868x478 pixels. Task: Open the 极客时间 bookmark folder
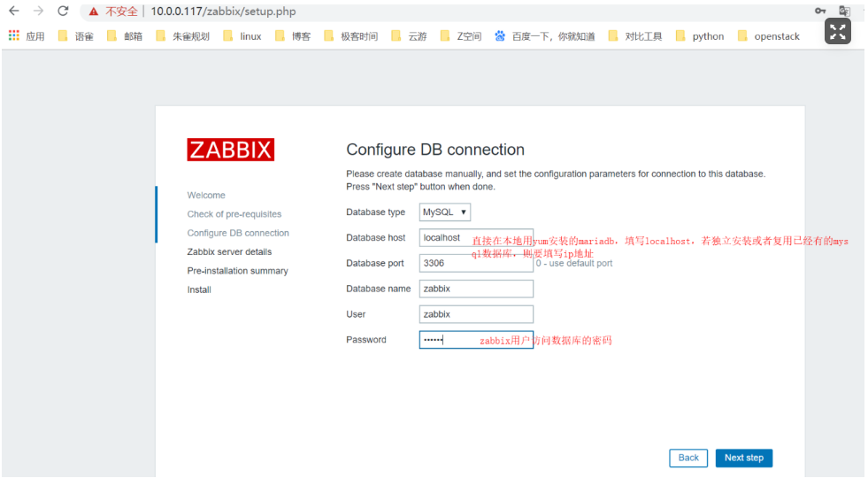[351, 36]
